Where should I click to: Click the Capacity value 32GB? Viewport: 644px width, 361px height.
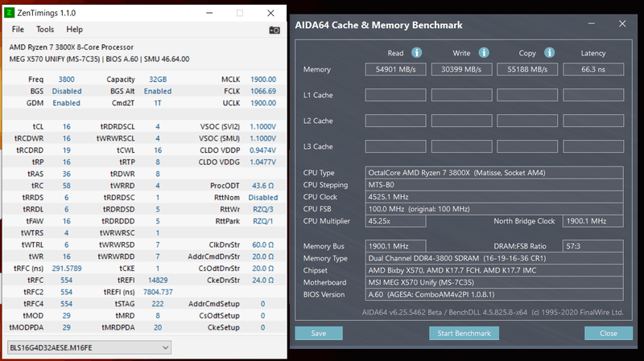tap(158, 79)
